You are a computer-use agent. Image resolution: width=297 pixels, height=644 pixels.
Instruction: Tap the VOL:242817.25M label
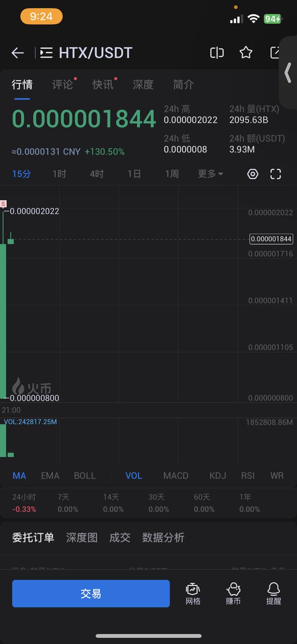31,422
